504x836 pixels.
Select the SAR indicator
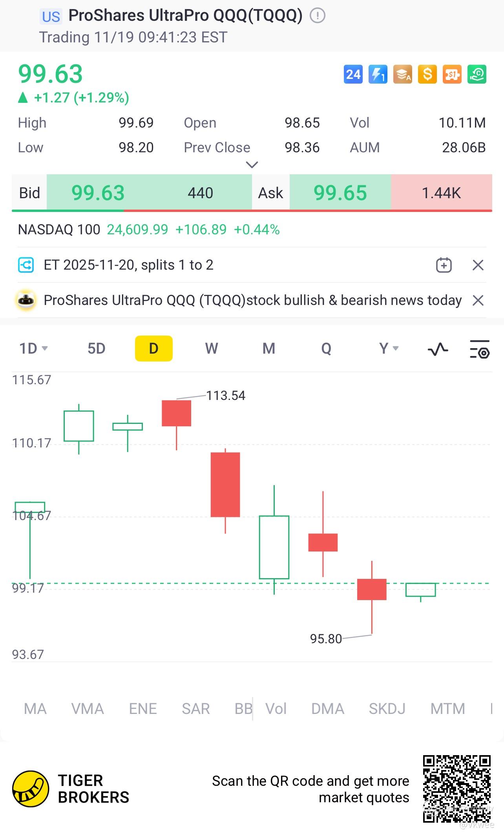click(x=195, y=709)
